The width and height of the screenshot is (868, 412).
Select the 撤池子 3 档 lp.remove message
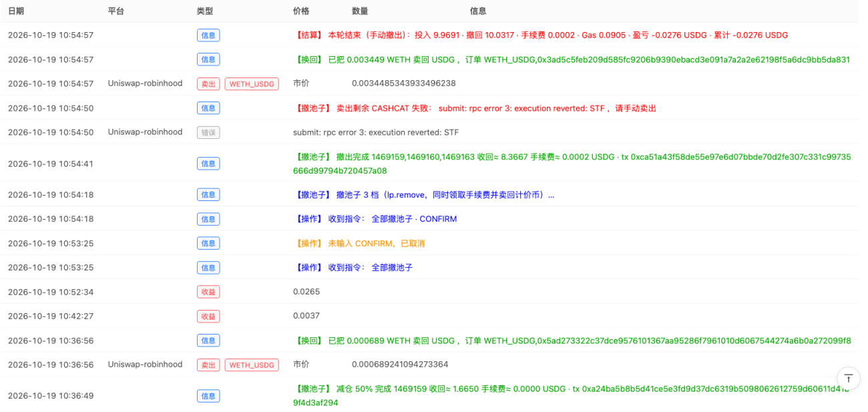coord(424,195)
